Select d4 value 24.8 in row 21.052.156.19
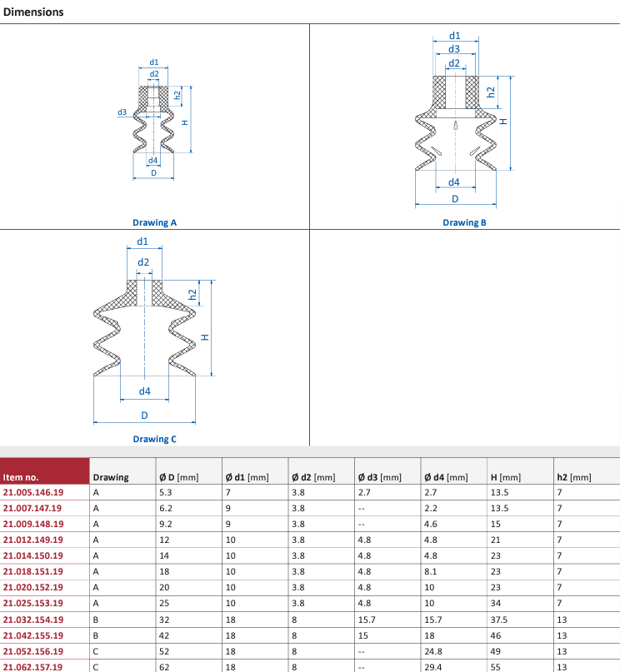The height and width of the screenshot is (672, 620). click(x=433, y=651)
